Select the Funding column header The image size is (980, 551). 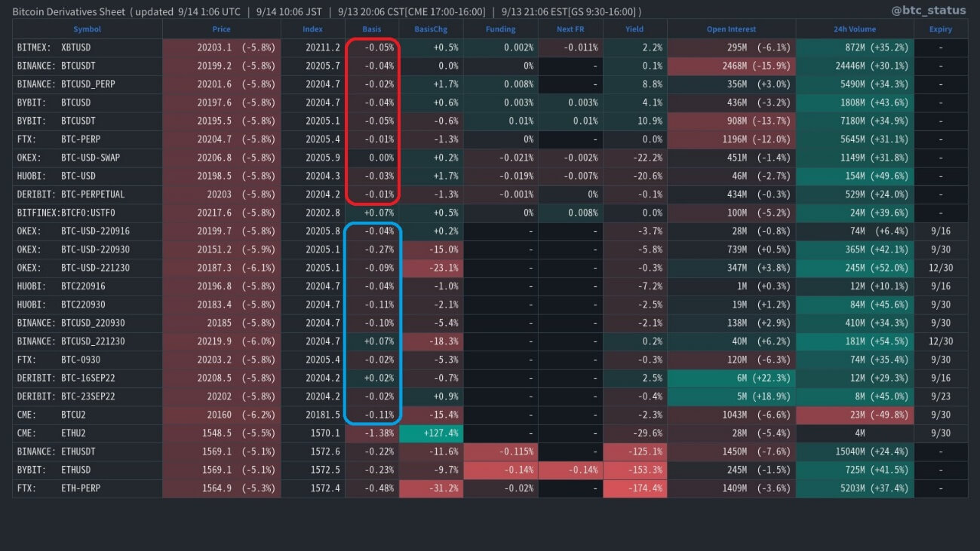(x=500, y=29)
